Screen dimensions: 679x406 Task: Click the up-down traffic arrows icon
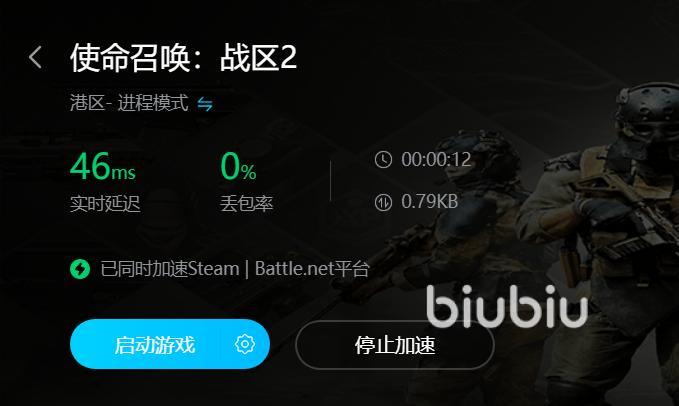[383, 202]
